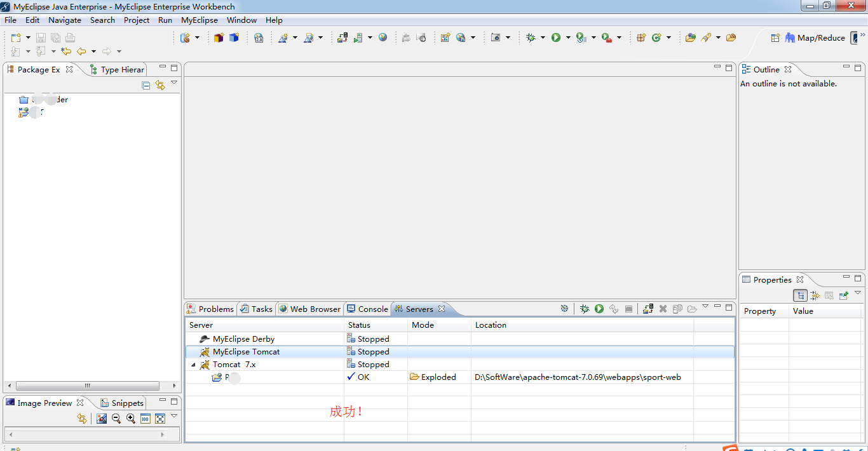The image size is (868, 451).
Task: Click the green Run server icon in Servers view
Action: pyautogui.click(x=599, y=309)
